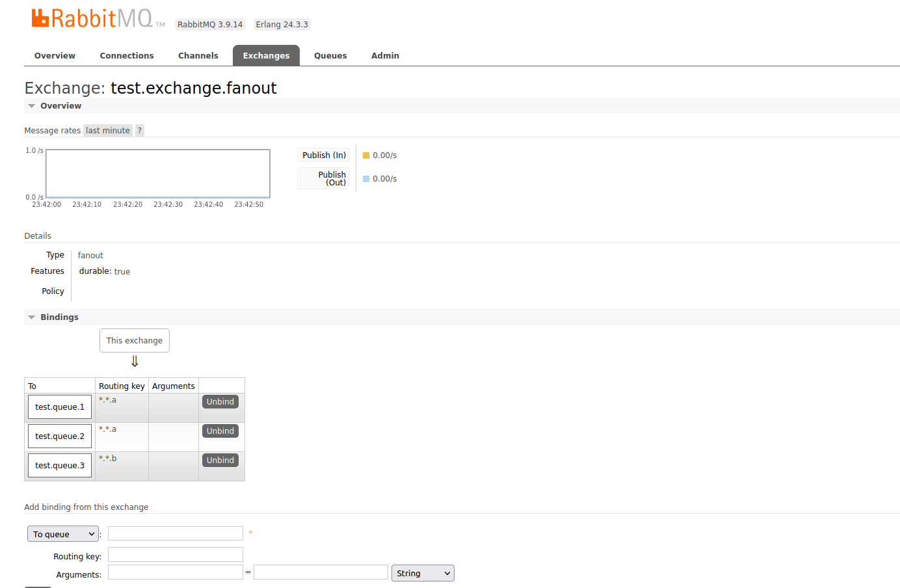Click the Routing key column header
Viewport: 900px width, 588px height.
click(x=122, y=386)
